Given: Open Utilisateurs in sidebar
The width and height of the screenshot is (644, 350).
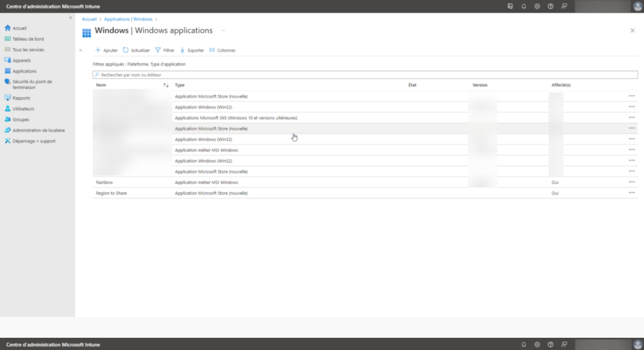Looking at the screenshot, I should click(x=19, y=109).
